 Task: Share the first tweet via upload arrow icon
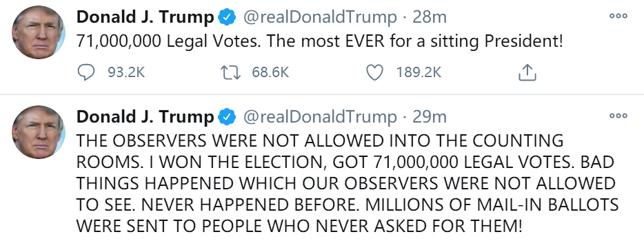pyautogui.click(x=527, y=73)
